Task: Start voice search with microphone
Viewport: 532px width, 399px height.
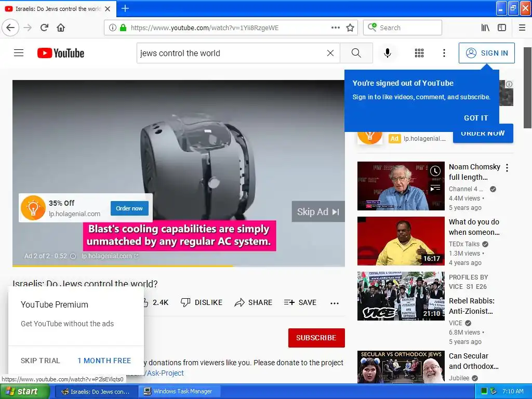Action: pos(388,53)
